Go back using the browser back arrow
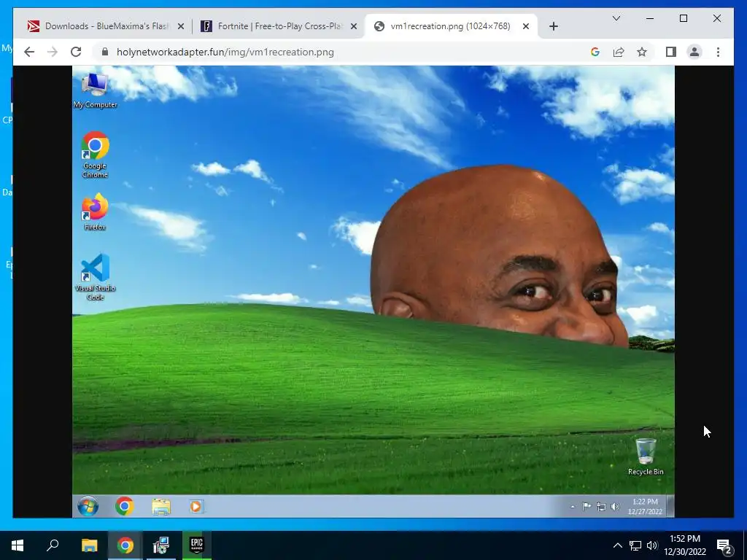The width and height of the screenshot is (747, 560). [x=29, y=52]
